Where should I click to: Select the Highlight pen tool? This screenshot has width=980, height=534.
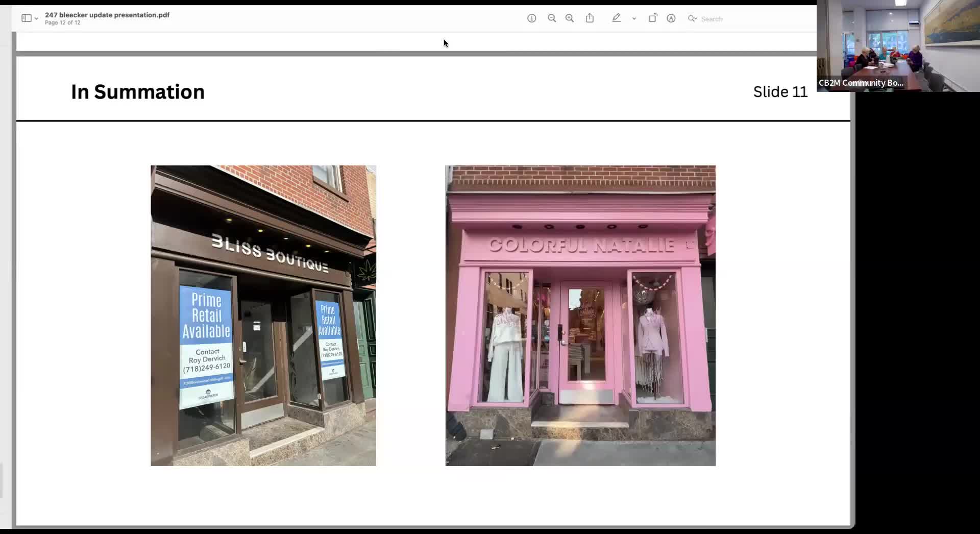click(616, 18)
